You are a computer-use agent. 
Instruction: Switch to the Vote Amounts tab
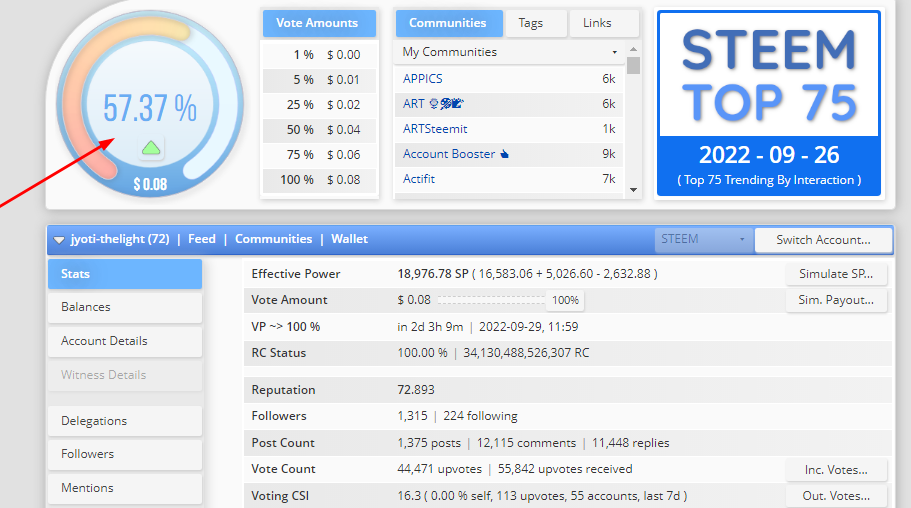pos(319,23)
